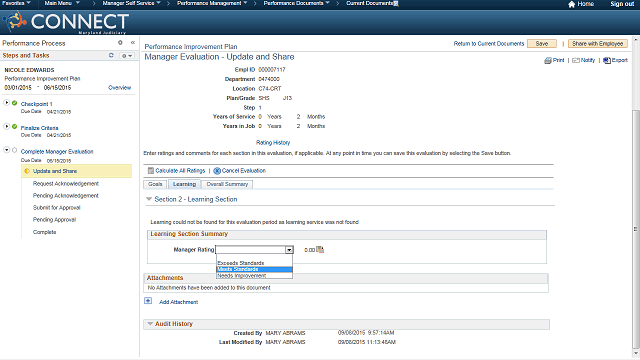Switch to the Overall Summary tab
640x360 pixels.
tap(227, 184)
